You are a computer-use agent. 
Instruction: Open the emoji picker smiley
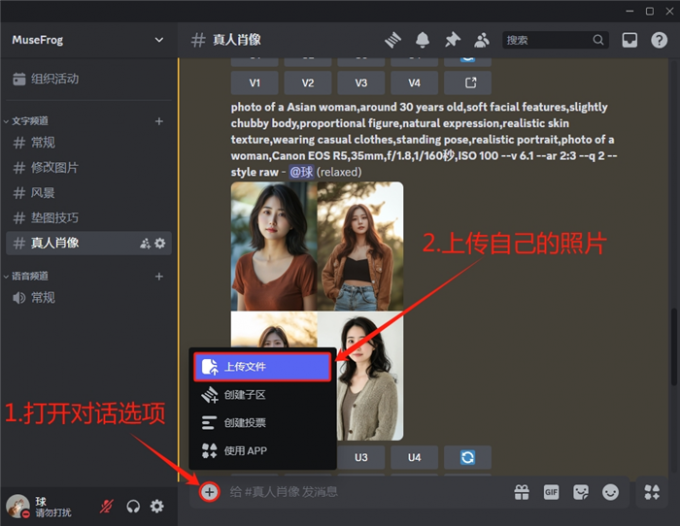tap(610, 492)
